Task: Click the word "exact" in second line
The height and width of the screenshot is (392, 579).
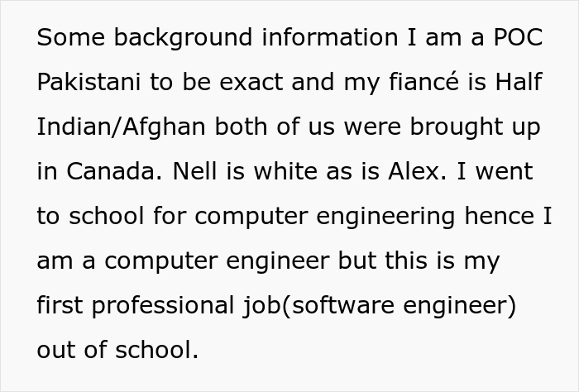Action: 251,82
